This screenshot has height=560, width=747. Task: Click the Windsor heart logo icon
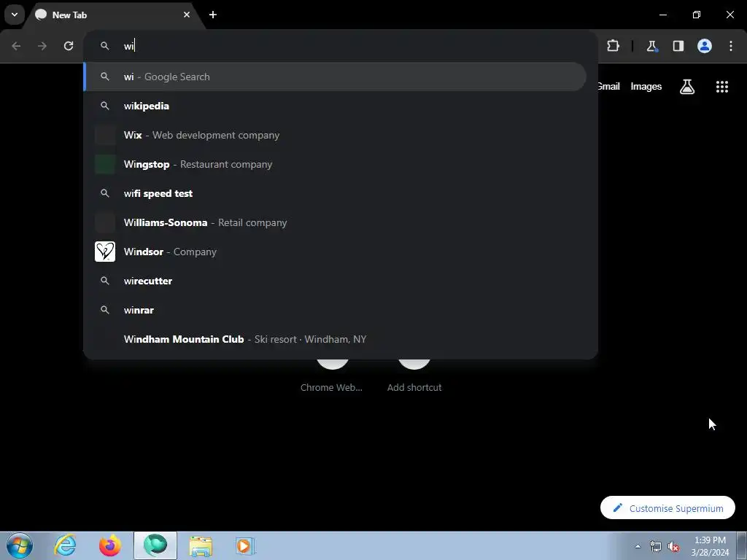105,252
